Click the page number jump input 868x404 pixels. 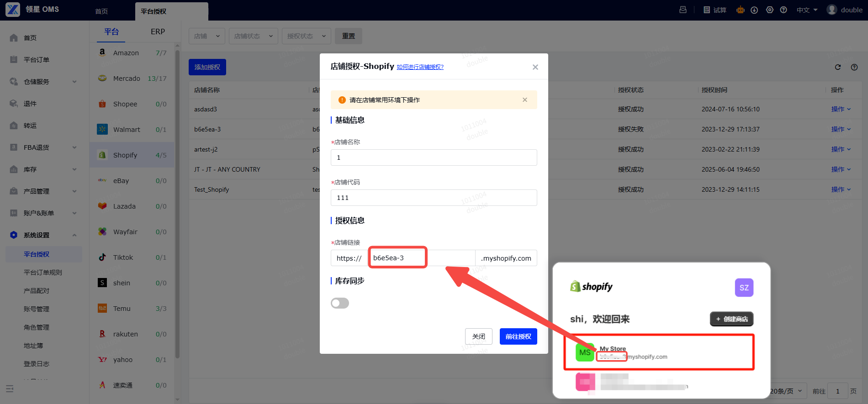coord(838,391)
